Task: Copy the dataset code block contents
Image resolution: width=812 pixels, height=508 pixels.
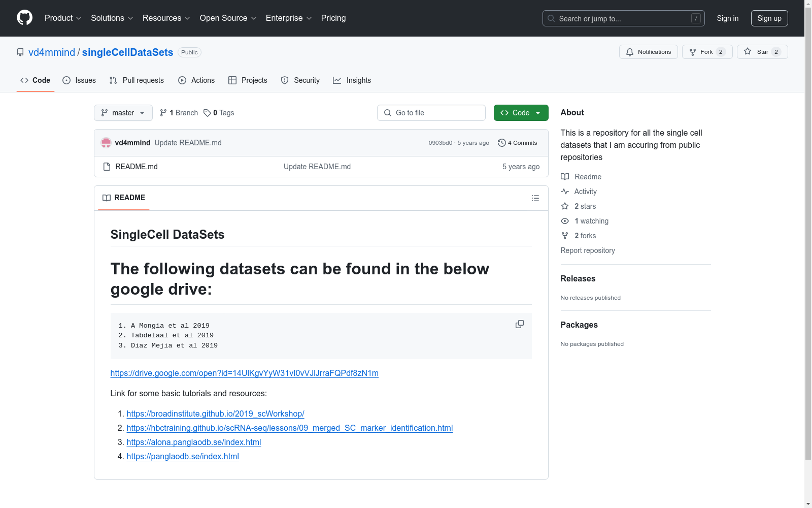Action: [520, 324]
